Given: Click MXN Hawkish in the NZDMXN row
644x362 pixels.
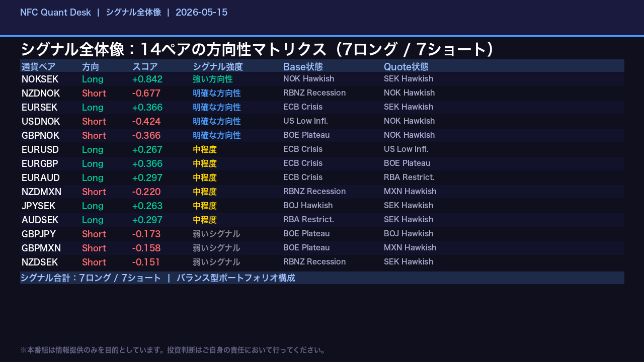Looking at the screenshot, I should (x=410, y=192).
